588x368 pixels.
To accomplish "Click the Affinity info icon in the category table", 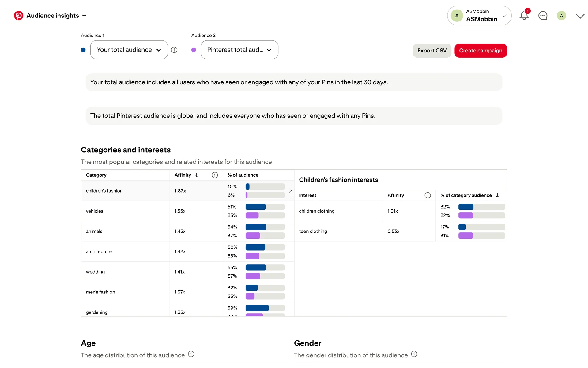I will pos(215,175).
